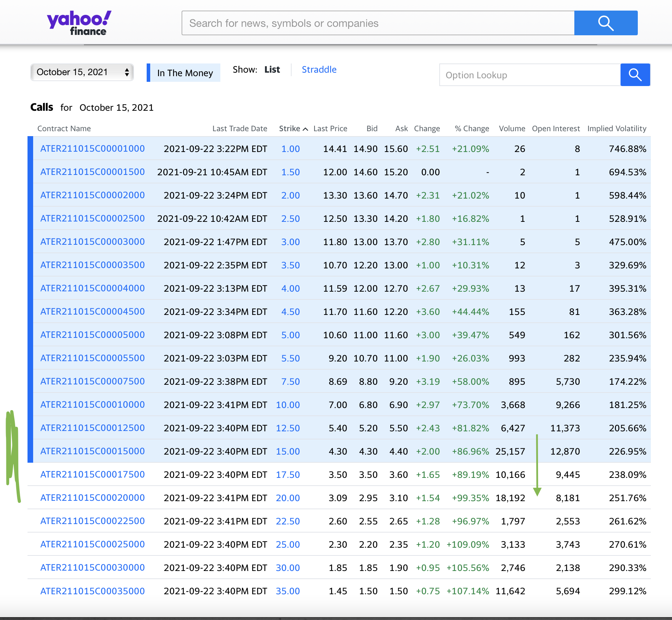Open the expiration date dropdown
Image resolution: width=672 pixels, height=620 pixels.
(82, 72)
